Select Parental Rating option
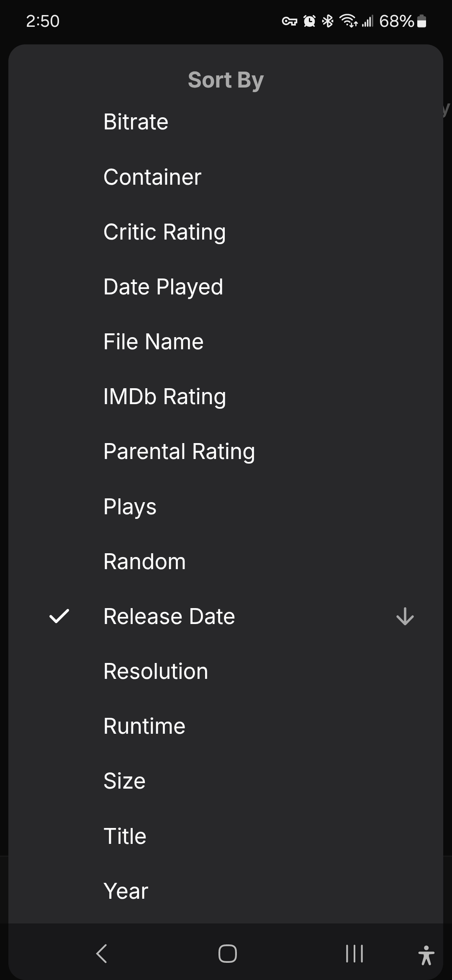Viewport: 452px width, 980px height. [x=179, y=451]
